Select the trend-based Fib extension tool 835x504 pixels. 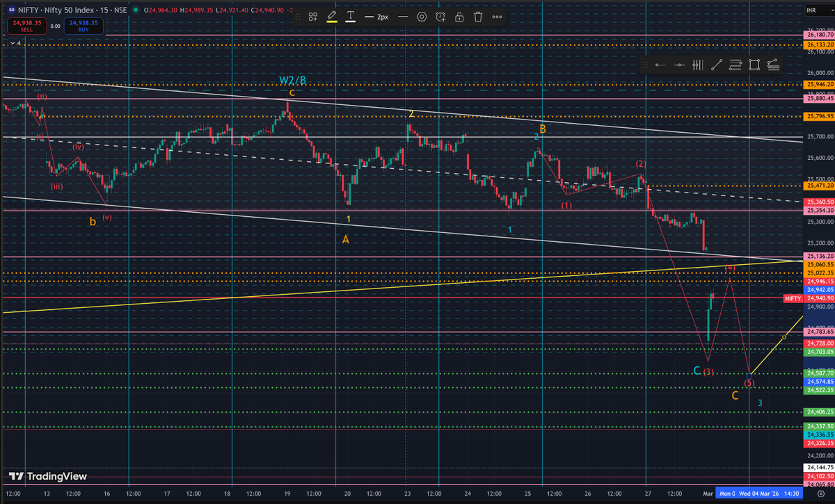773,65
